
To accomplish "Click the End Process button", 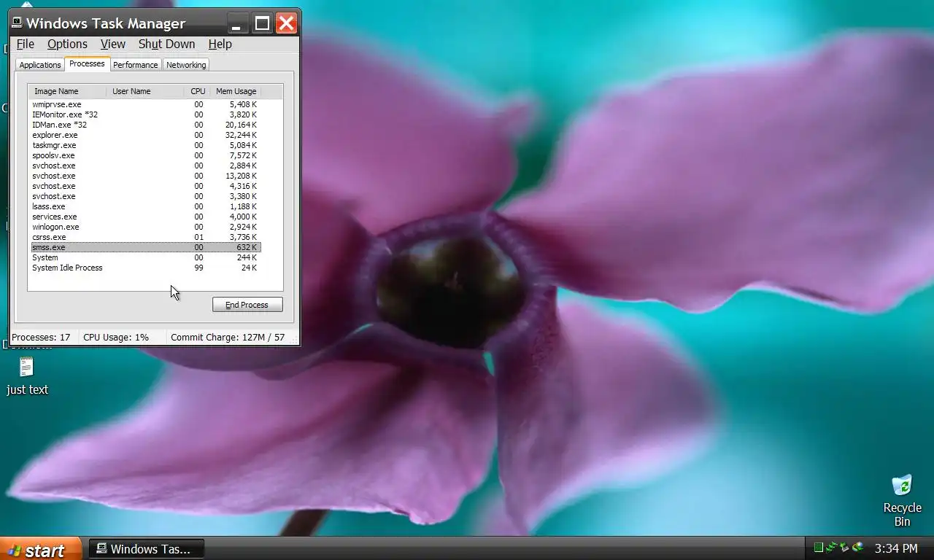I will [247, 305].
